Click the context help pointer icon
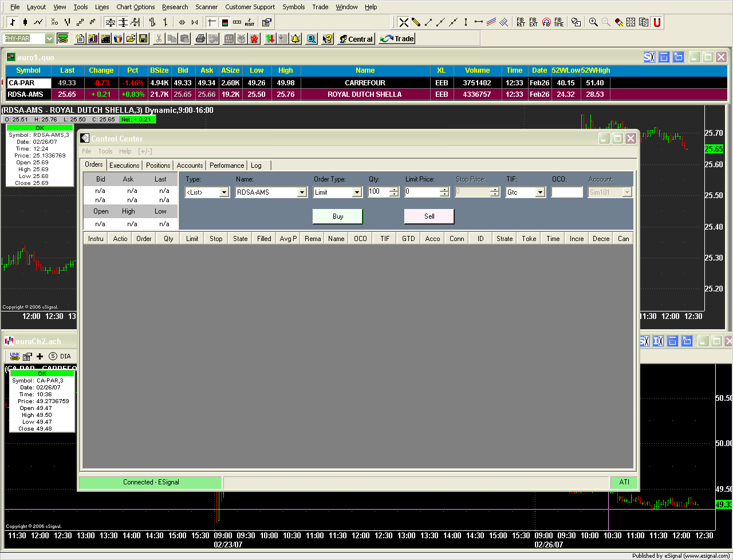Screen dimensions: 733x560 (328, 39)
